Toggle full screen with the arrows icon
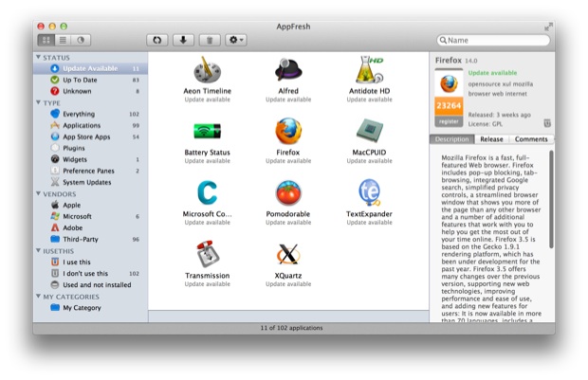588x380 pixels. coord(548,27)
